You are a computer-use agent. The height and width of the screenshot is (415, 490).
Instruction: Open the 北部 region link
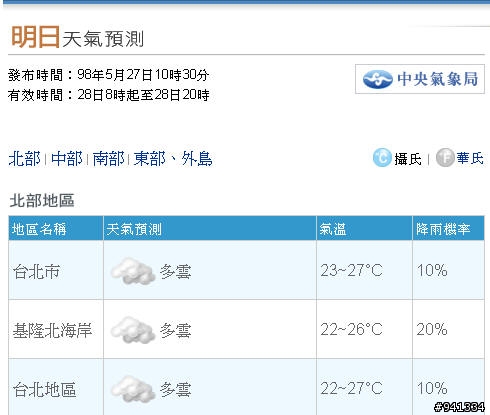(24, 159)
